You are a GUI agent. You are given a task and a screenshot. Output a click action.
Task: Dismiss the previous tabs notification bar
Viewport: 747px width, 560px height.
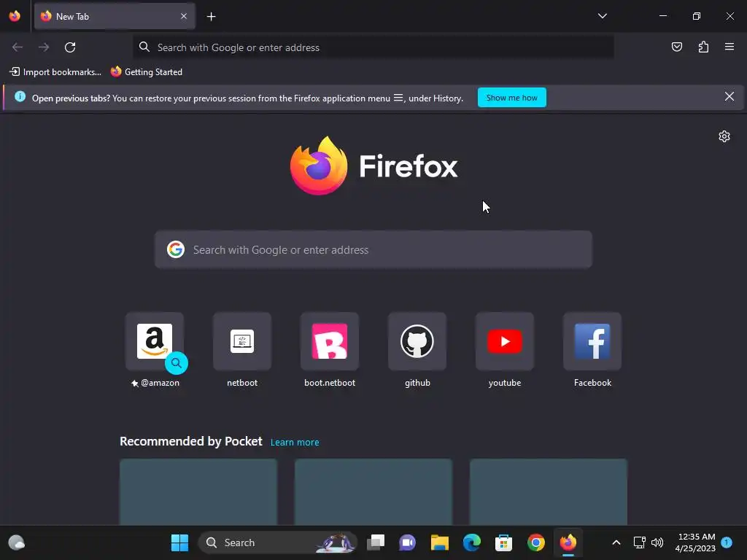729,97
